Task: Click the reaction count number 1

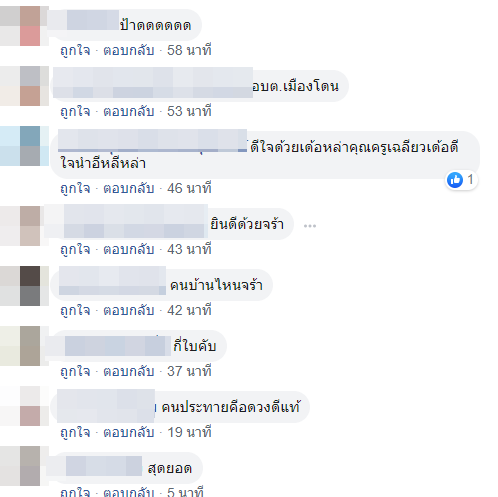Action: 470,180
